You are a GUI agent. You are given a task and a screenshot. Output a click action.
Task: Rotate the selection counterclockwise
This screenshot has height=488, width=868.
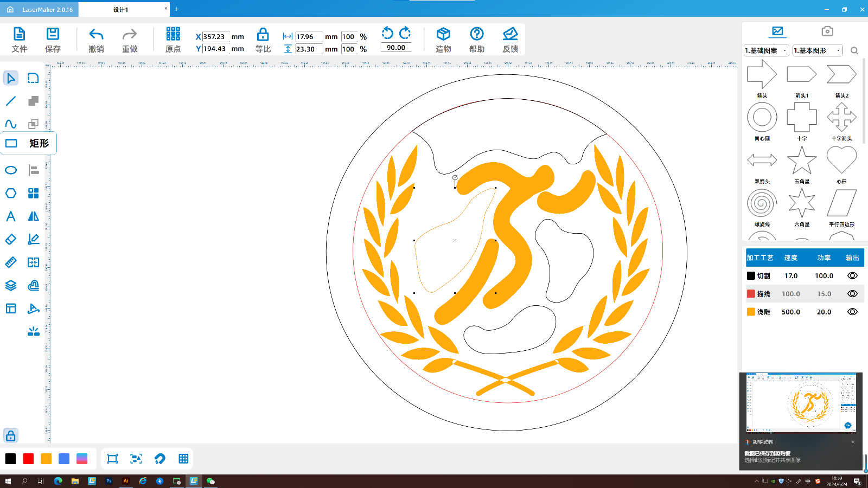click(387, 33)
